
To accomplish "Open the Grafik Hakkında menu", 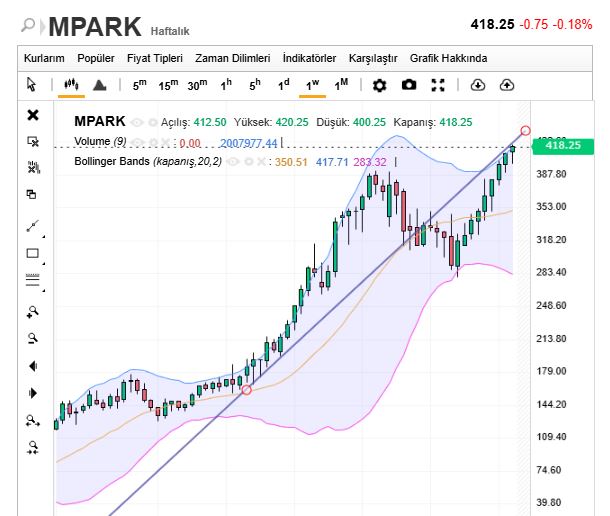I will (449, 58).
